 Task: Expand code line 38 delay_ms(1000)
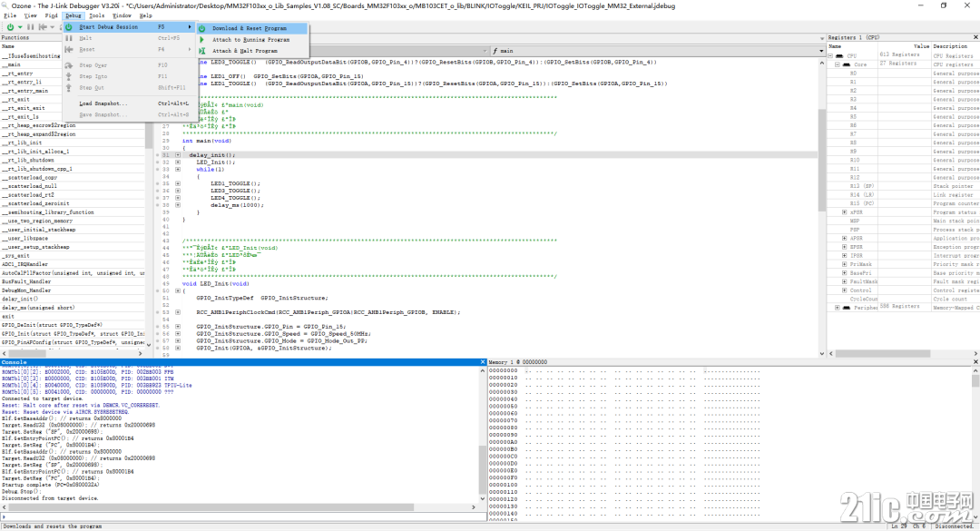[x=178, y=205]
